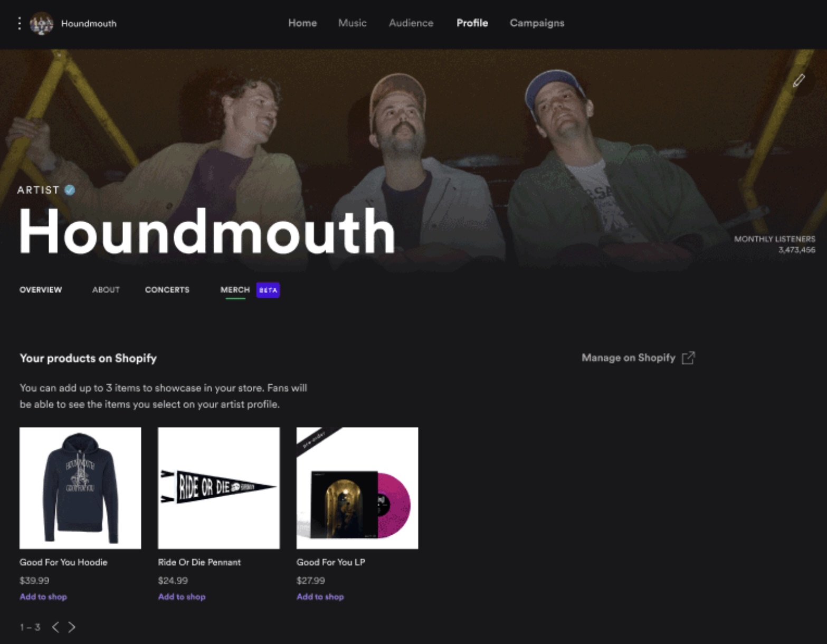The width and height of the screenshot is (827, 644).
Task: Add the Good For You Hoodie to shop
Action: 43,597
